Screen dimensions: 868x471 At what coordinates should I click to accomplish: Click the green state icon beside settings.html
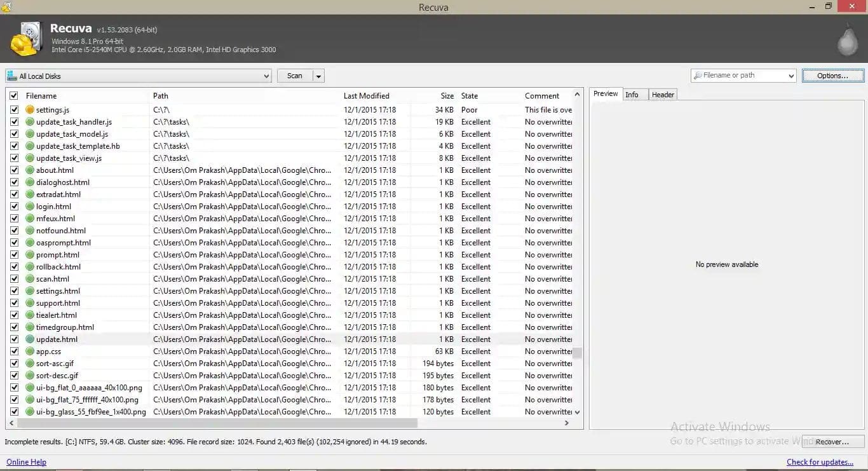tap(30, 291)
